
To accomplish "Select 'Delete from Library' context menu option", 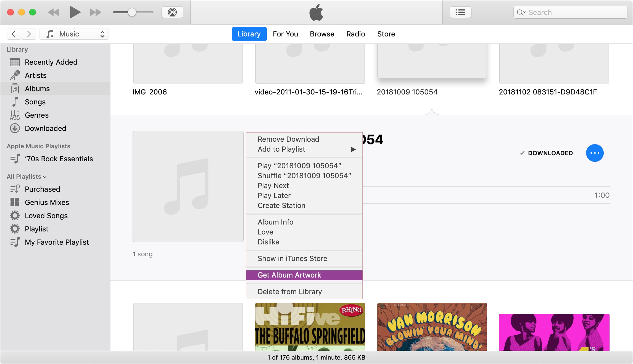I will (289, 291).
